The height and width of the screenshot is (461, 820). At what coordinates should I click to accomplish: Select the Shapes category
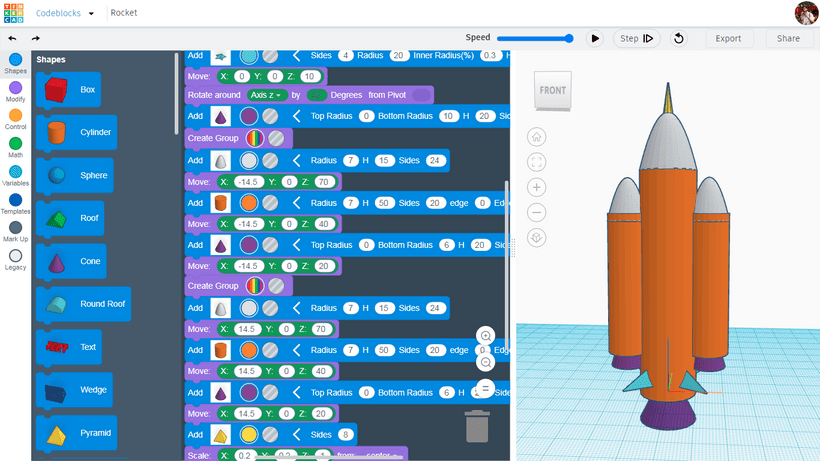[x=15, y=64]
